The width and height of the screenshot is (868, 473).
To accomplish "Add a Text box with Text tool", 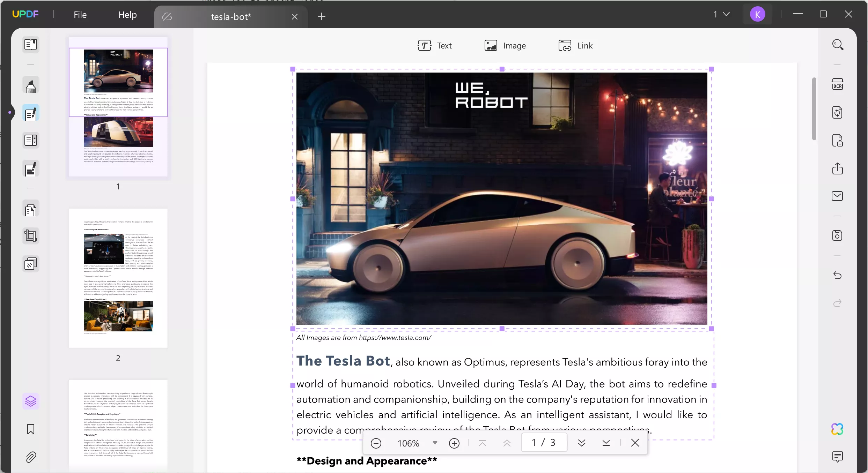I will click(x=434, y=46).
